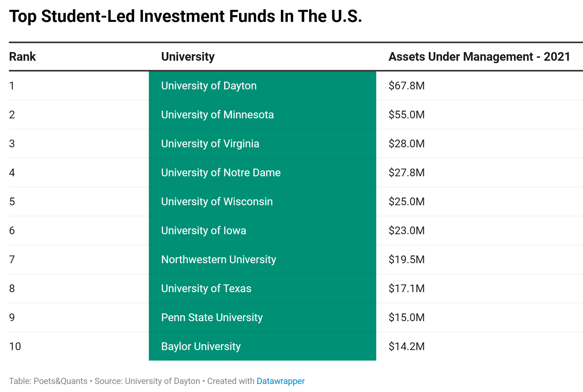Select the University of Dayton cell
The image size is (583, 392).
(x=209, y=86)
